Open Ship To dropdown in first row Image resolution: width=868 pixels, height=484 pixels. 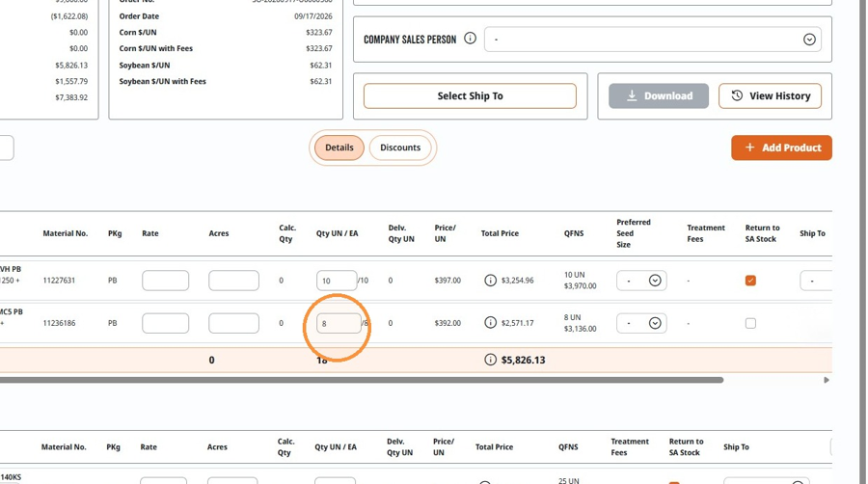tap(816, 281)
